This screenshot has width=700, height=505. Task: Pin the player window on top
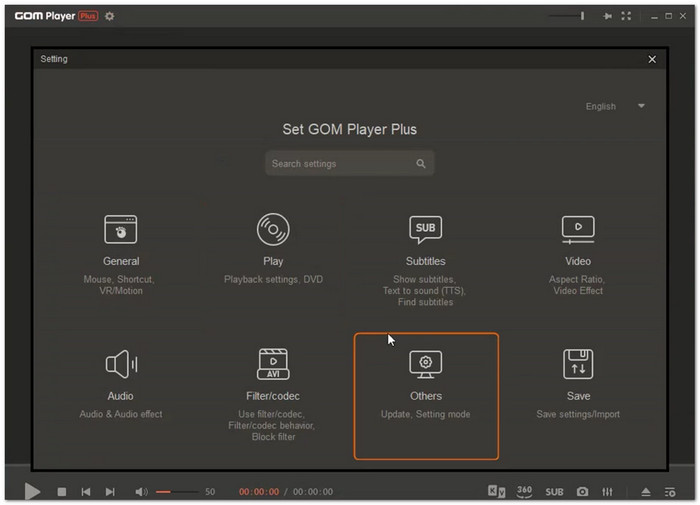(607, 16)
